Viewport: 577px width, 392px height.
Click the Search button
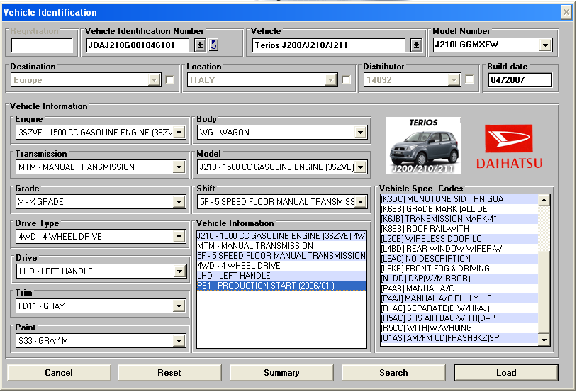[x=393, y=373]
